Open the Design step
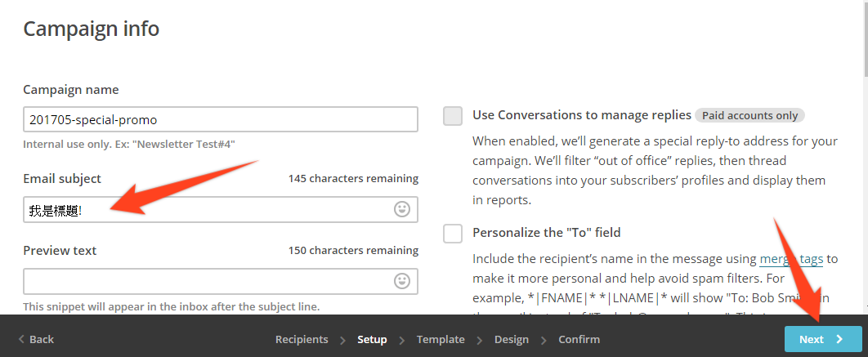 pos(512,339)
